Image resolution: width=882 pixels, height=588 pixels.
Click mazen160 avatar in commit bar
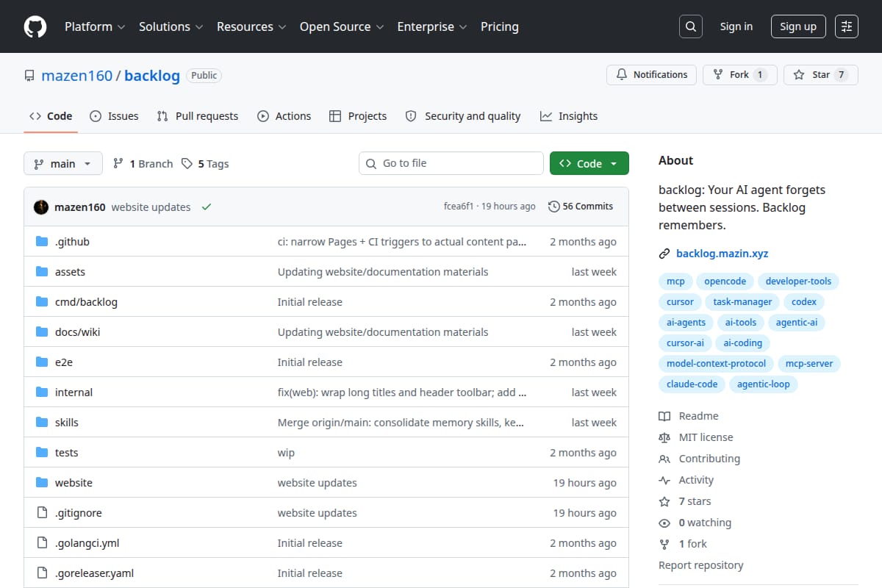(41, 207)
